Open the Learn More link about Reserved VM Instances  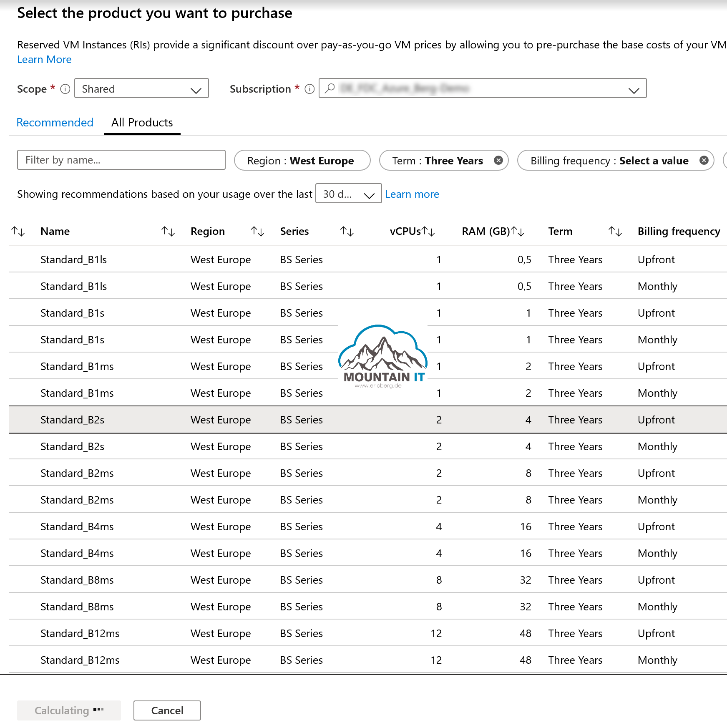(44, 60)
